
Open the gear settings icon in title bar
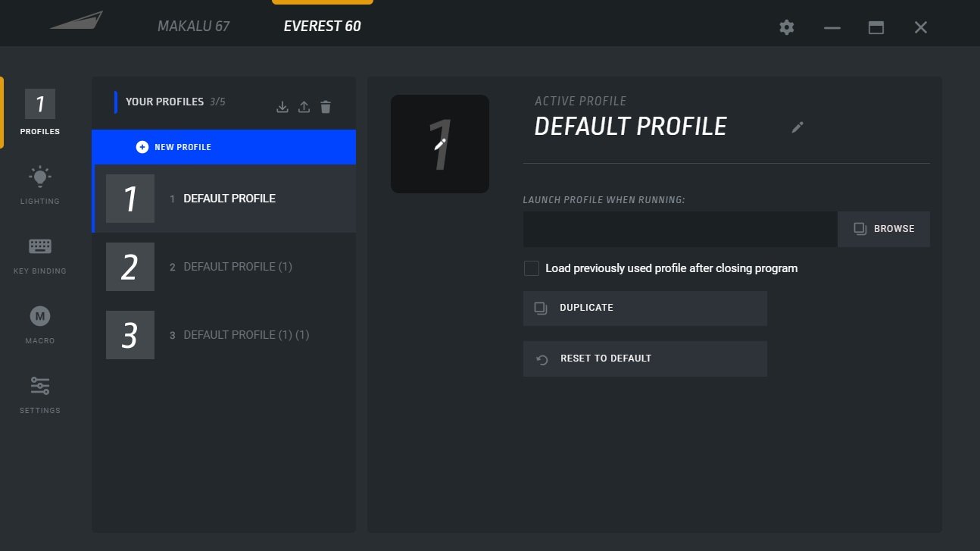click(787, 27)
